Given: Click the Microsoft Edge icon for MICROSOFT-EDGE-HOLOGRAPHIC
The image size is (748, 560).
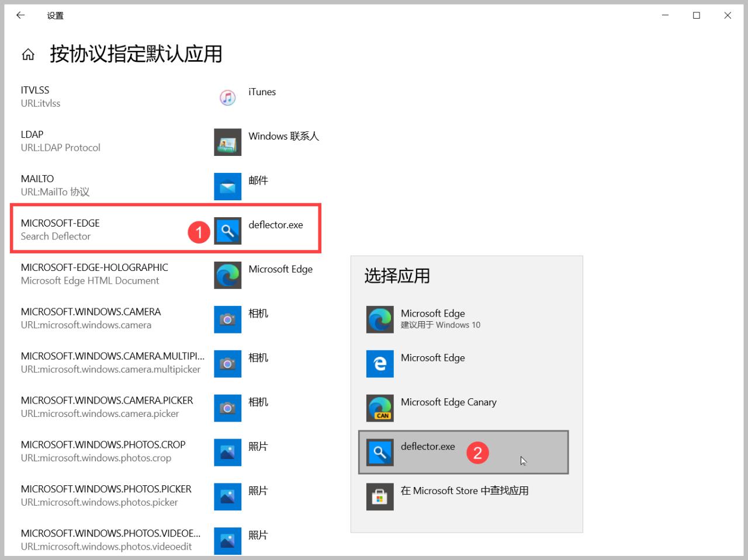Looking at the screenshot, I should pyautogui.click(x=227, y=275).
